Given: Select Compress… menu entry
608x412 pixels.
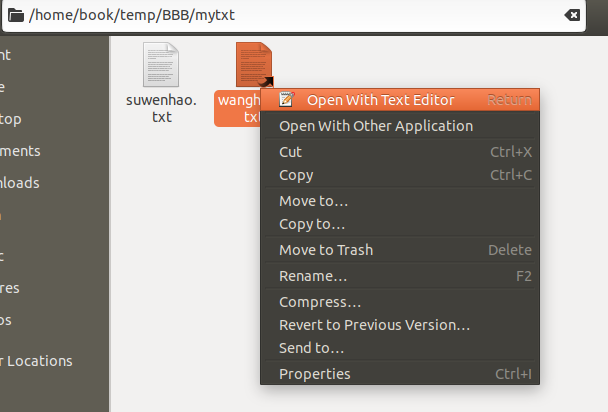Looking at the screenshot, I should coord(400,302).
